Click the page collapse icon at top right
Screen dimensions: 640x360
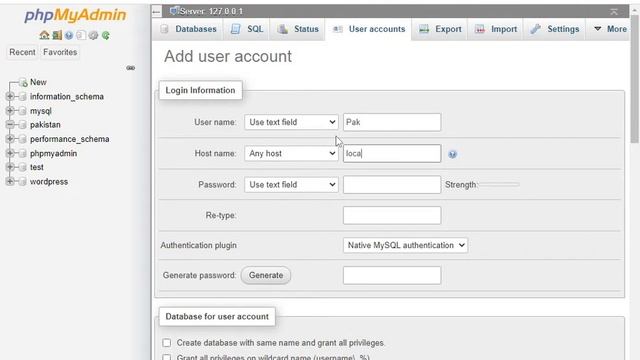pyautogui.click(x=614, y=11)
